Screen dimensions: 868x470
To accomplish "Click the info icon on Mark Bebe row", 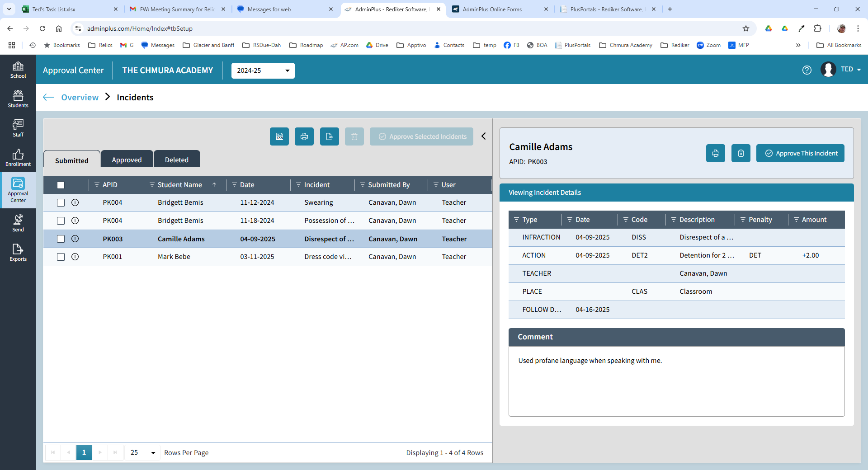I will tap(75, 257).
